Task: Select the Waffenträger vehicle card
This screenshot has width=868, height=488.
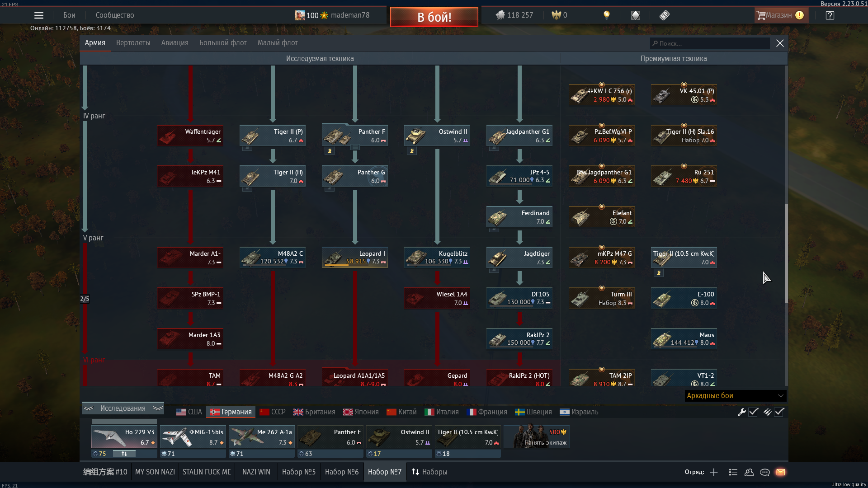Action: (190, 136)
